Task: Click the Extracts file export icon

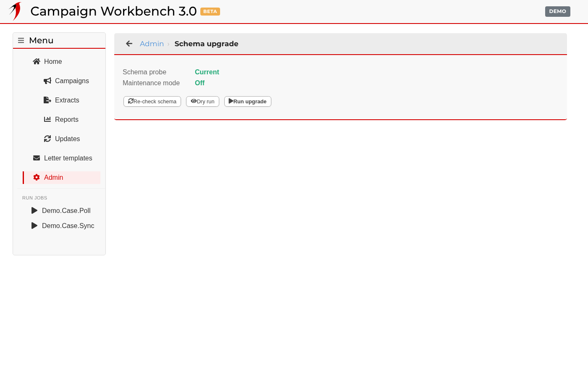Action: pyautogui.click(x=47, y=100)
